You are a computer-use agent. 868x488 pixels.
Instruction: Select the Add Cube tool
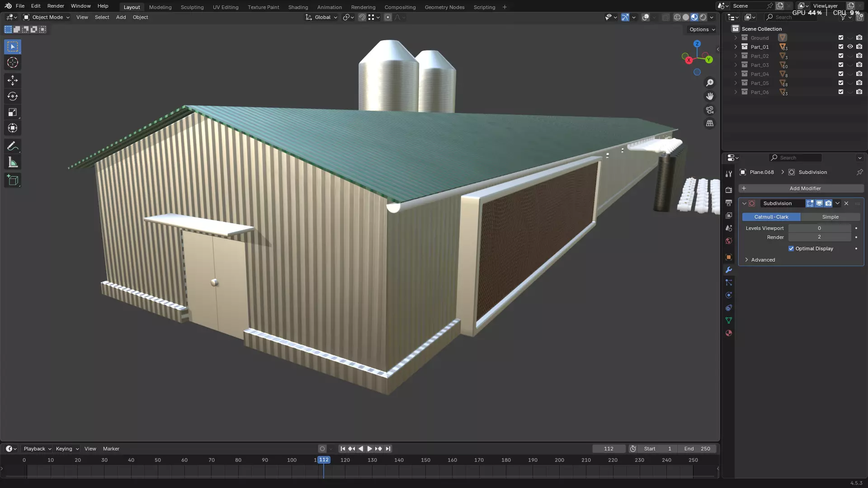(x=13, y=180)
